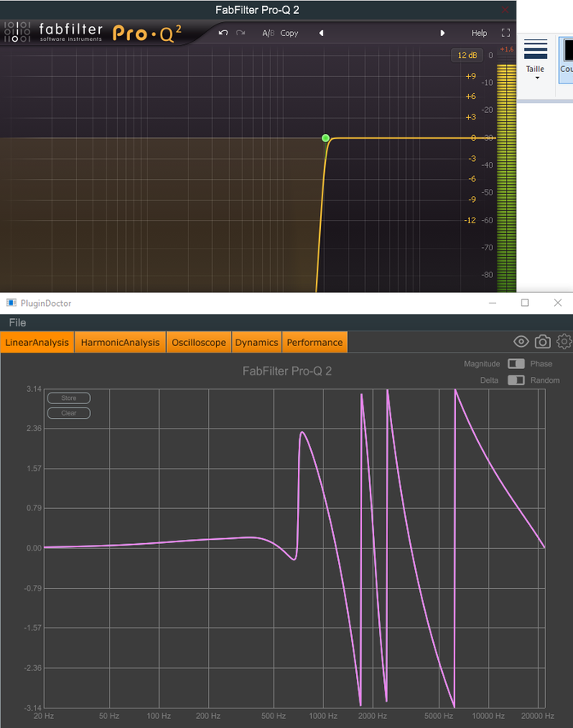Go to next preset with right arrow
Screen dimensions: 573x728
[442, 34]
